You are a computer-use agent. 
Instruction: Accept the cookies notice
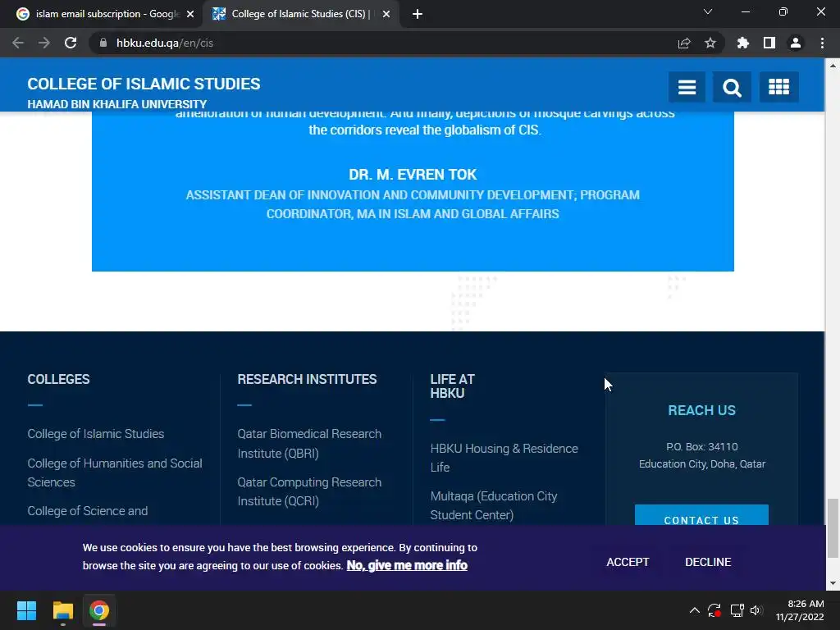(628, 562)
